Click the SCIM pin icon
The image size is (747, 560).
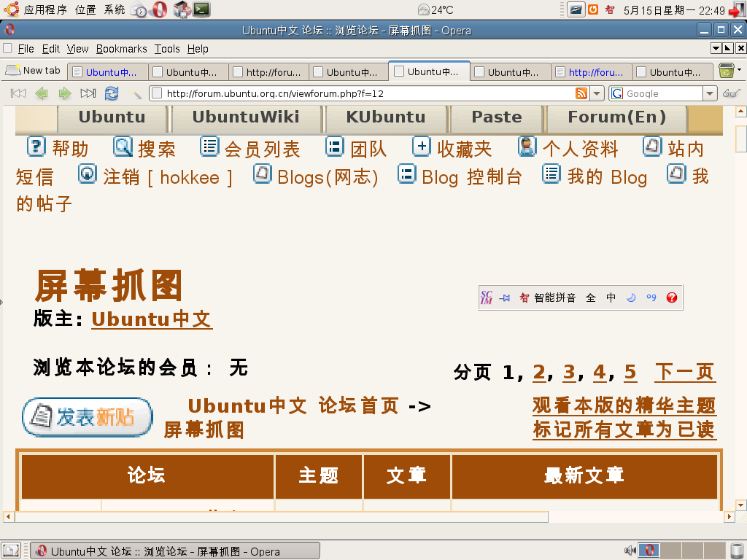point(505,298)
